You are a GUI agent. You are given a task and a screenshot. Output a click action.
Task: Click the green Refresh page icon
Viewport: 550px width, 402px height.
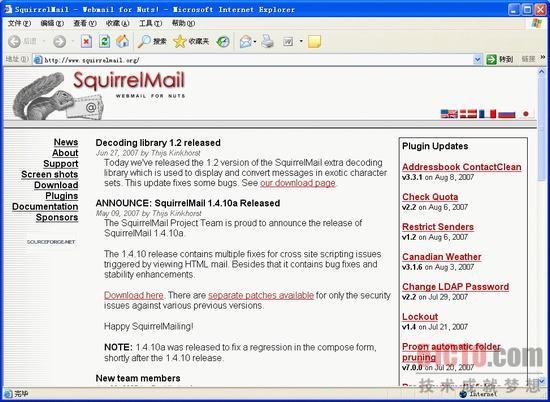[104, 41]
